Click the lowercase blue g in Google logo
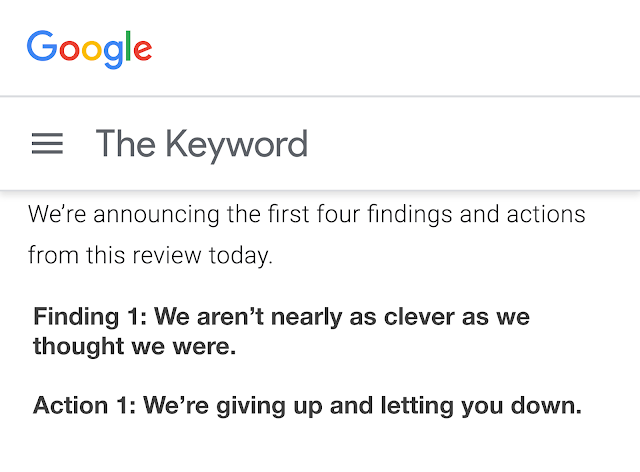Viewport: 640px width, 472px height. pos(113,54)
